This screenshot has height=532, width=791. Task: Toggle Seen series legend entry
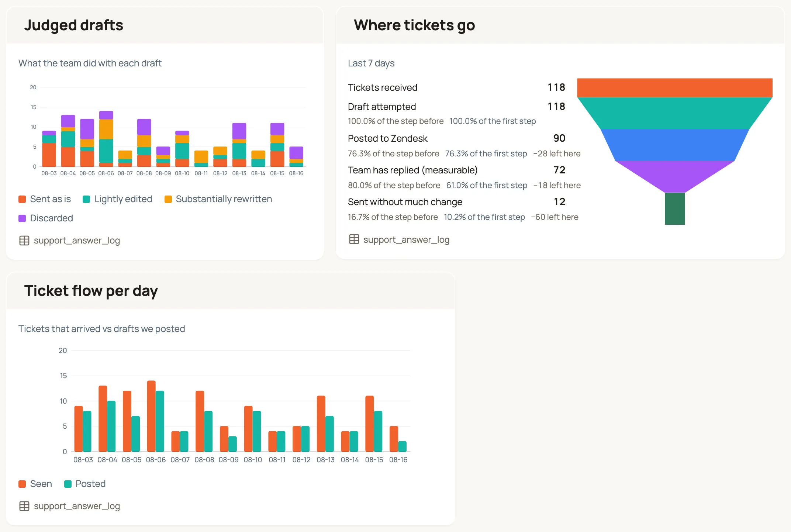point(35,484)
